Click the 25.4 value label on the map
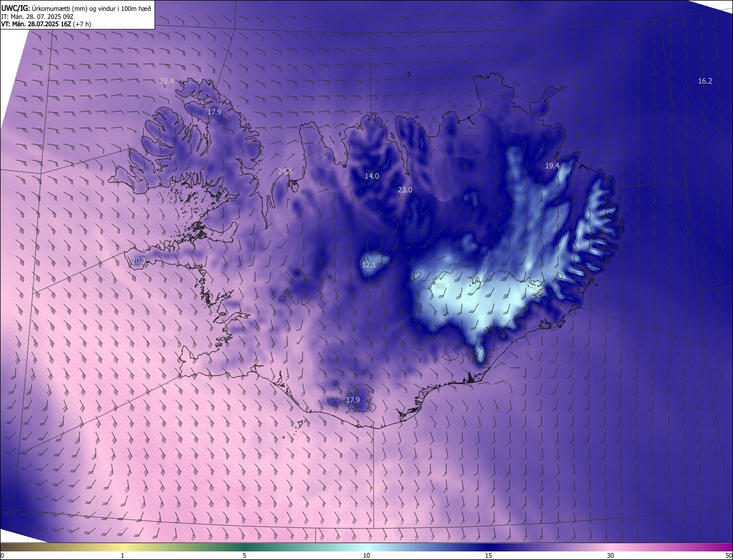Screen dimensions: 733x560 coord(167,81)
